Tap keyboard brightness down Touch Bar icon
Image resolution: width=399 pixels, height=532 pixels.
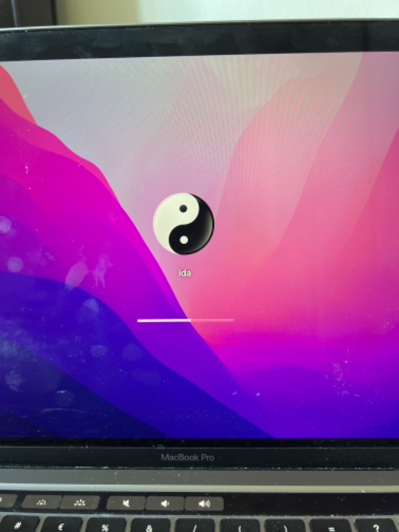[41, 502]
